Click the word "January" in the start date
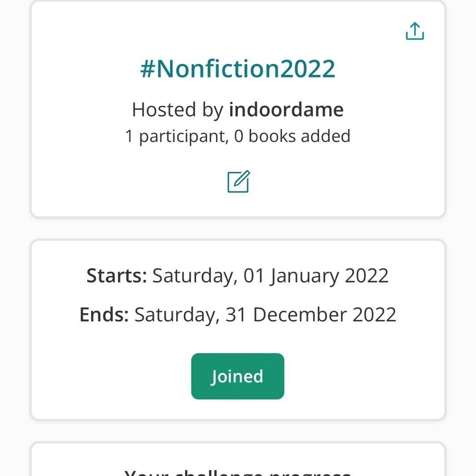 click(305, 276)
